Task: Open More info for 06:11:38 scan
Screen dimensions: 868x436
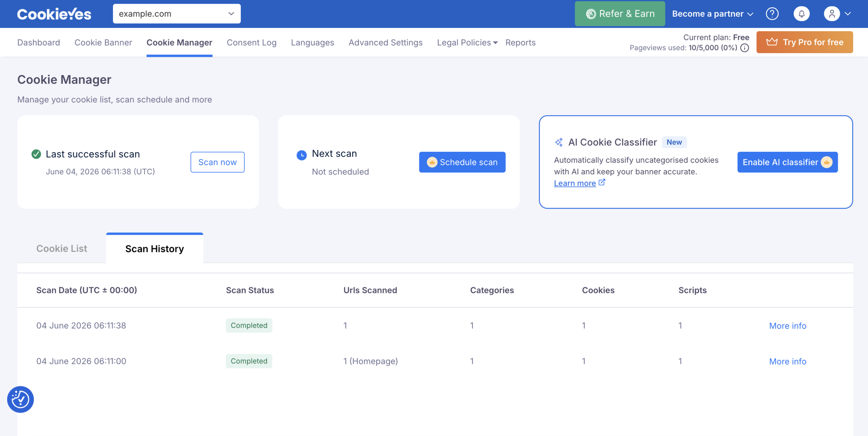Action: pyautogui.click(x=788, y=326)
